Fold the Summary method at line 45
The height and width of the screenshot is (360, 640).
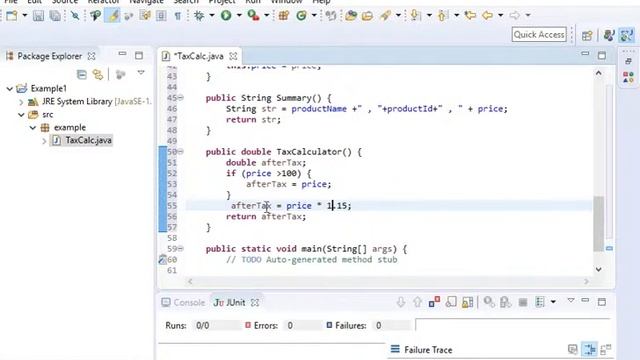point(180,98)
